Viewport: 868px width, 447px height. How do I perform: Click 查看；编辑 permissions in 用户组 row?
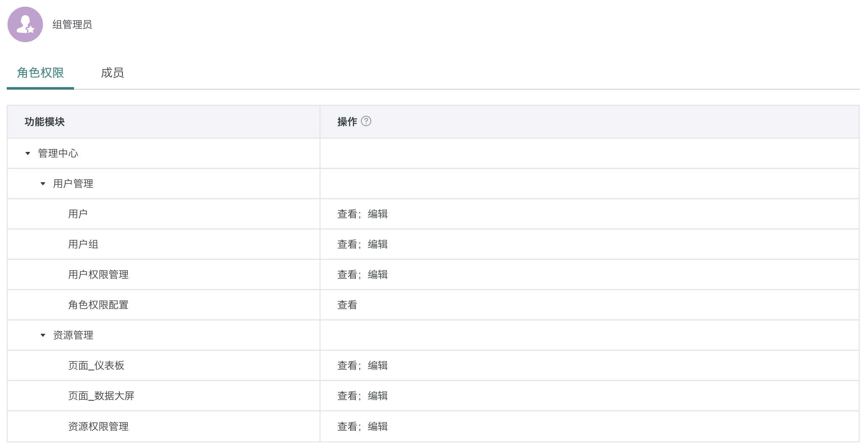coord(363,245)
